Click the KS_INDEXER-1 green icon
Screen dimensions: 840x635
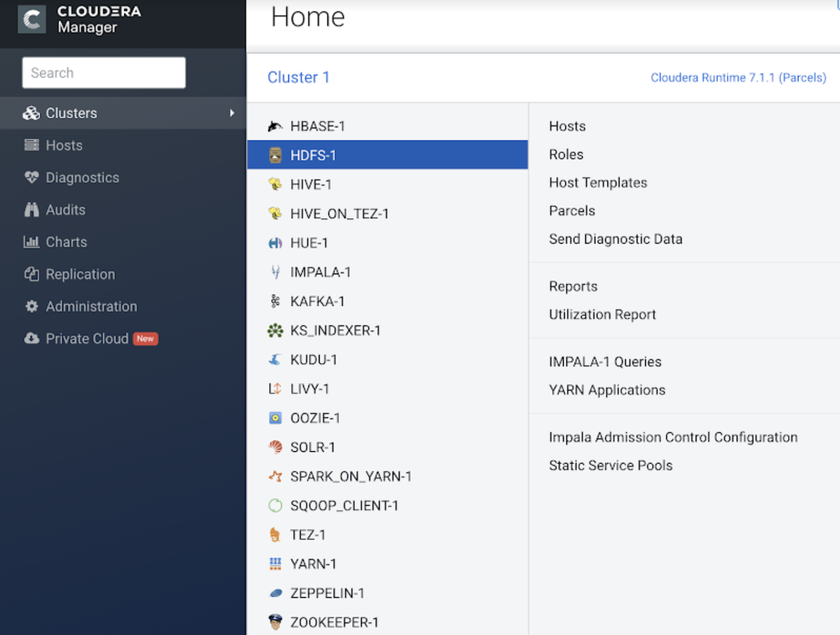click(275, 331)
